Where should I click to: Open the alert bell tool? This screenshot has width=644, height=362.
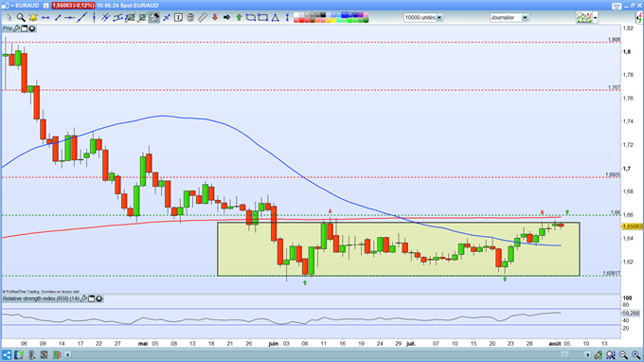click(33, 18)
